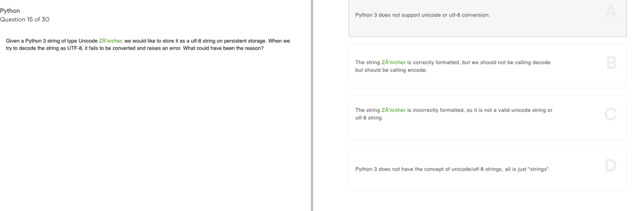
Task: Click green ZÃ¼rcher text in option C
Action: pyautogui.click(x=393, y=110)
